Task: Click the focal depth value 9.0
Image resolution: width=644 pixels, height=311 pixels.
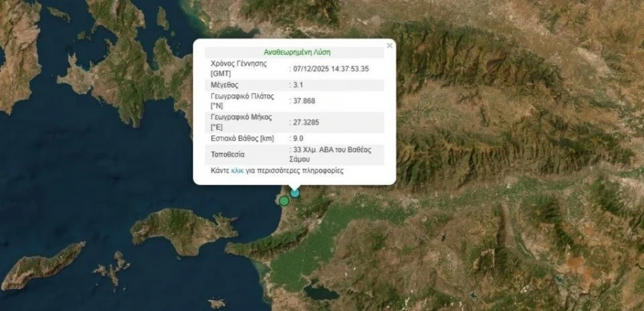Action: tap(298, 138)
